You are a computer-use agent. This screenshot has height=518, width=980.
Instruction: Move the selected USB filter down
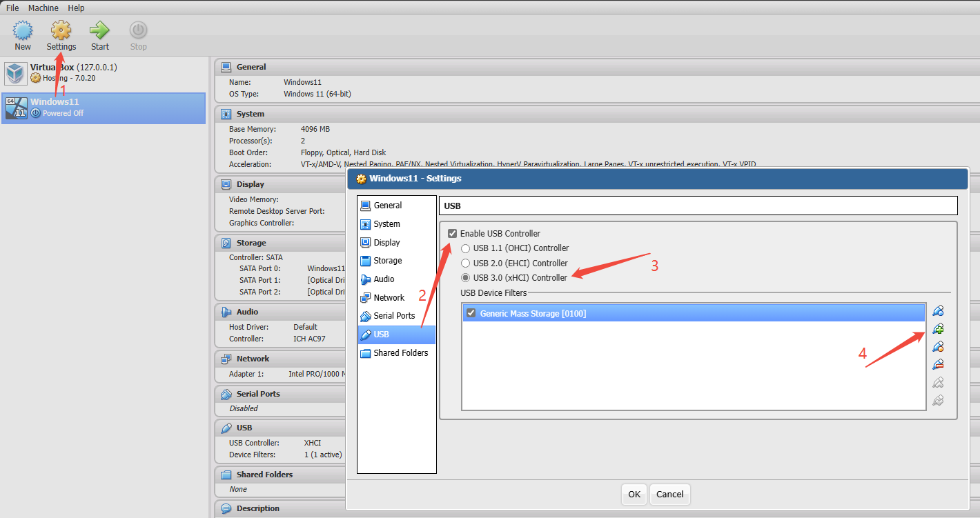(938, 401)
